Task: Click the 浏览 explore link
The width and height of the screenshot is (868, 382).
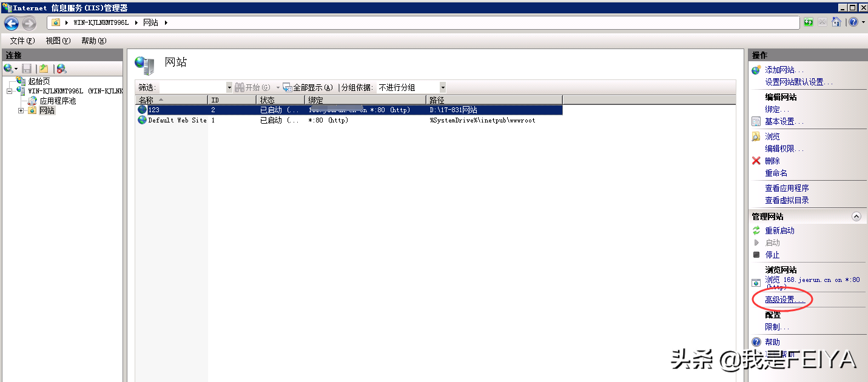Action: [x=772, y=136]
